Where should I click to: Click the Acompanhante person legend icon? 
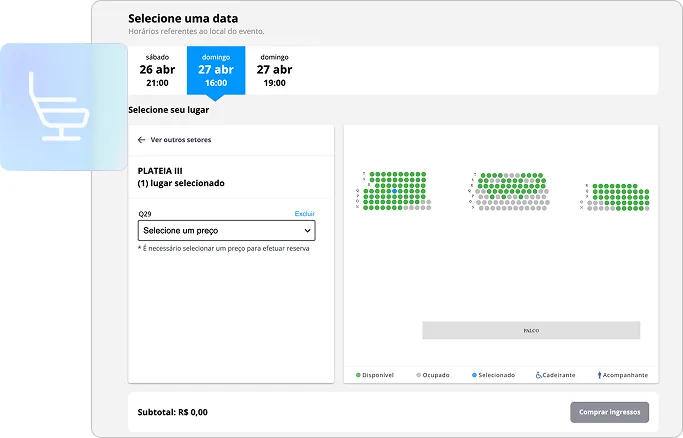(x=599, y=375)
